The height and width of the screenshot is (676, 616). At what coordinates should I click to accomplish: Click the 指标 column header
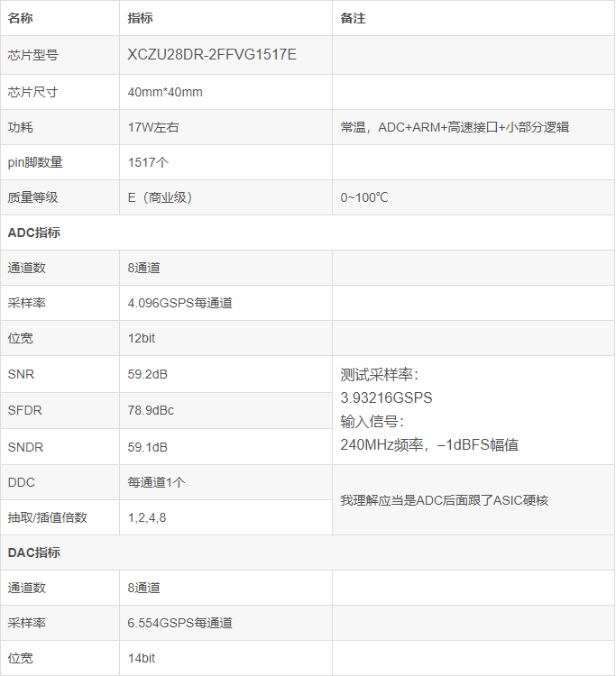[x=140, y=18]
